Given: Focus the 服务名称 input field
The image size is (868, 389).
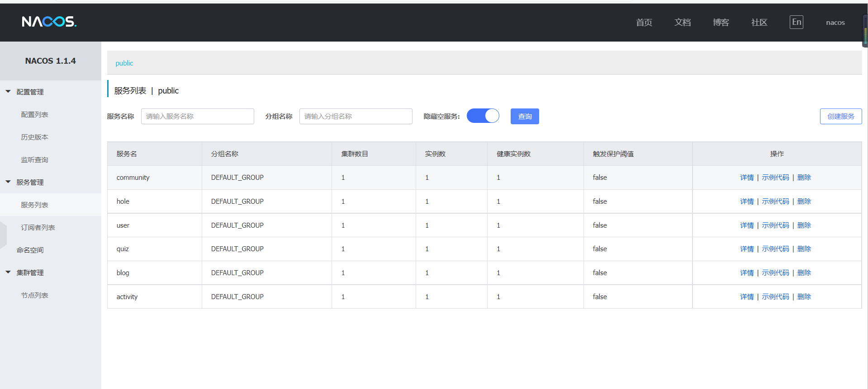Looking at the screenshot, I should pyautogui.click(x=198, y=116).
